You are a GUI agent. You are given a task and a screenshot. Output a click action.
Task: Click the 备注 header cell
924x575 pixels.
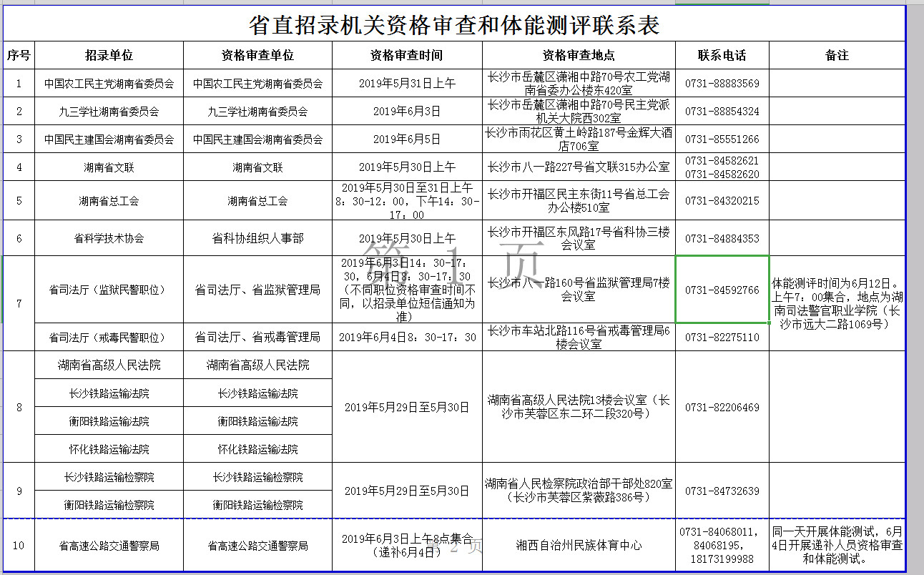pyautogui.click(x=837, y=55)
